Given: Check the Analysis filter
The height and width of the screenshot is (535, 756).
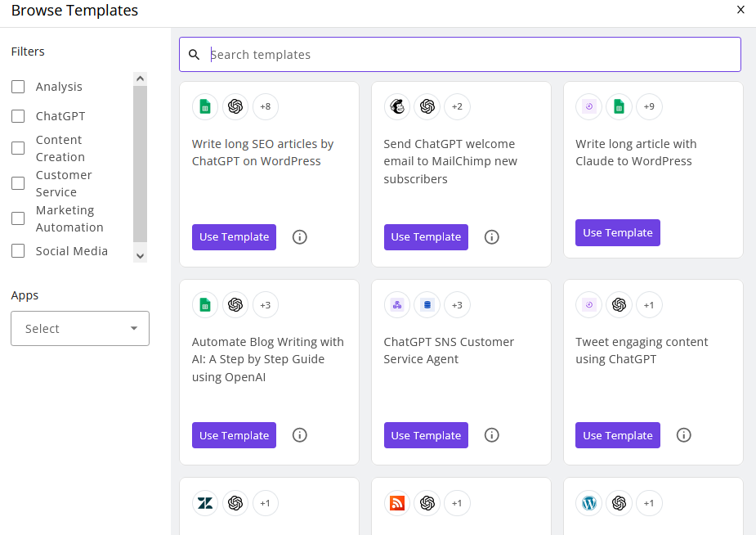Looking at the screenshot, I should [18, 87].
